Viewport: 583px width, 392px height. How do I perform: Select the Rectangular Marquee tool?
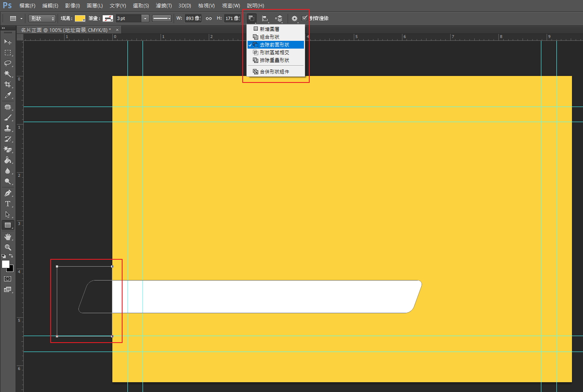[8, 53]
